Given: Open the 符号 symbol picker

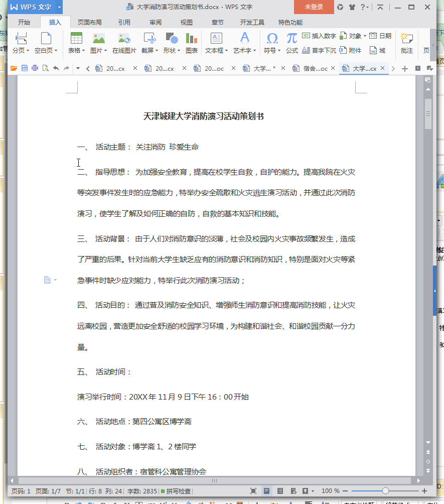Looking at the screenshot, I should 272,43.
